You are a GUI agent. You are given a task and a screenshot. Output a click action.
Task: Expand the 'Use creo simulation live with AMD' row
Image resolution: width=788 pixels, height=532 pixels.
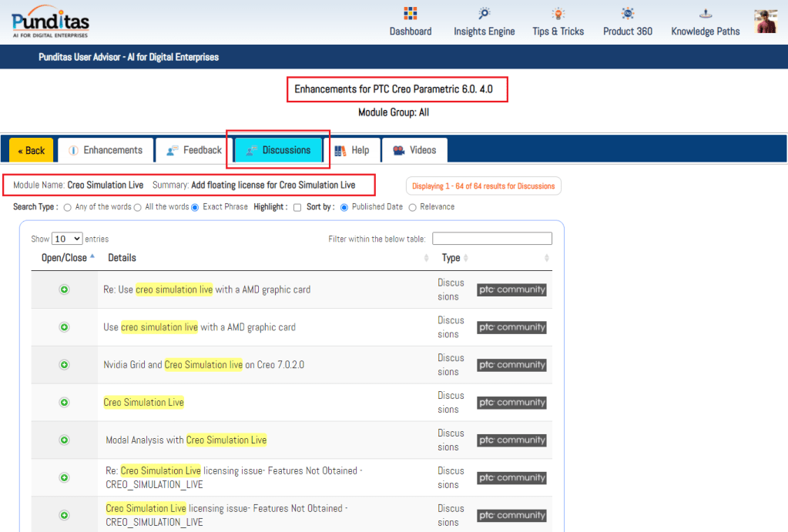pos(65,327)
